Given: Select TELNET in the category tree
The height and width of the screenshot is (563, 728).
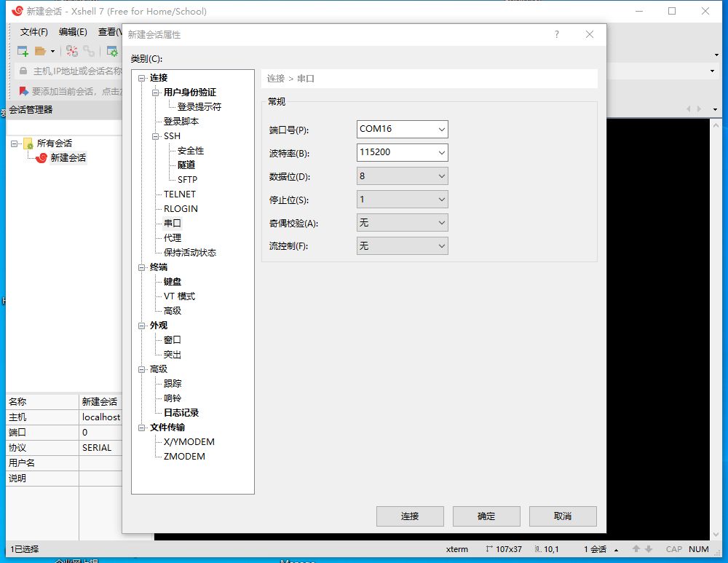Looking at the screenshot, I should 180,194.
